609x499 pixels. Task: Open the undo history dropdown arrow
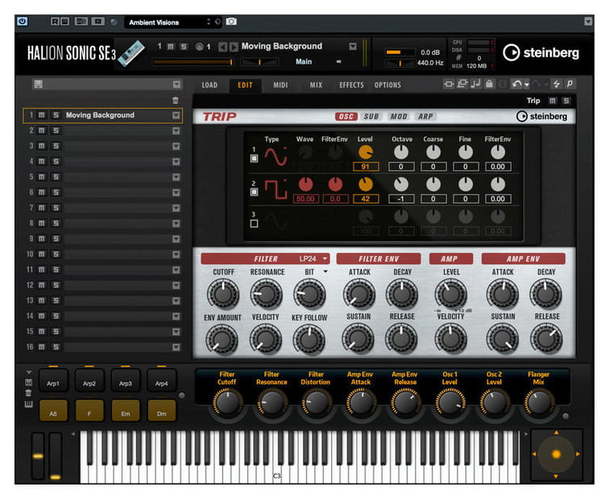click(x=527, y=84)
